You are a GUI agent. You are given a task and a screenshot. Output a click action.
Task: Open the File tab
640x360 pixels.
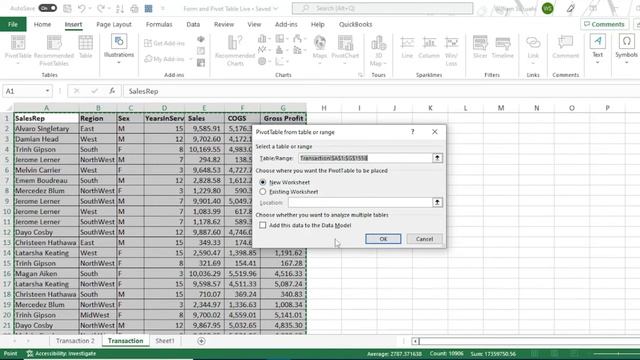pos(13,24)
